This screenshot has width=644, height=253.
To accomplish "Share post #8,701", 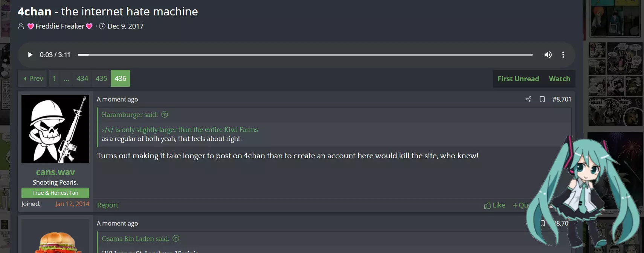I will pos(529,99).
